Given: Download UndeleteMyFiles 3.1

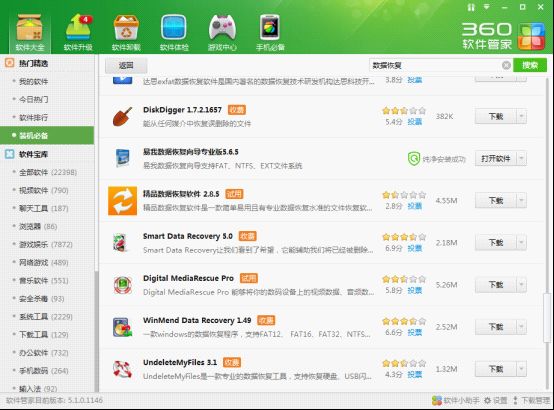Looking at the screenshot, I should [x=495, y=369].
